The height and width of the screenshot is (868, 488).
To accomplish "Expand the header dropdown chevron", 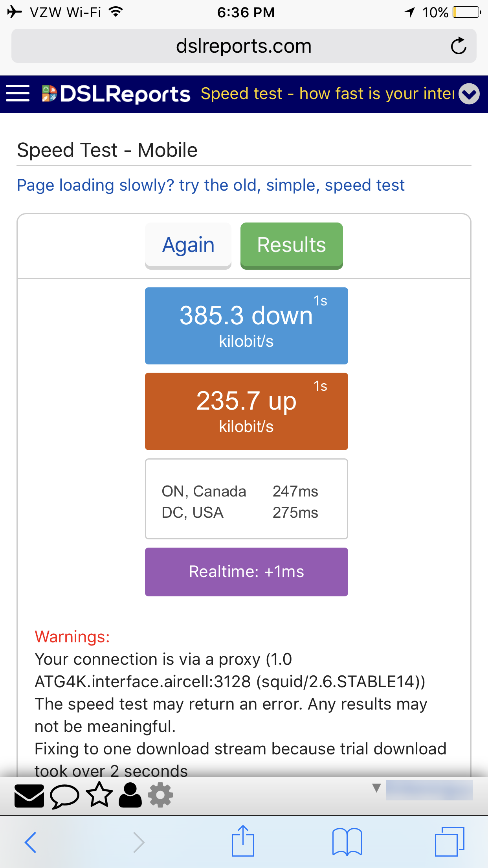I will [469, 94].
